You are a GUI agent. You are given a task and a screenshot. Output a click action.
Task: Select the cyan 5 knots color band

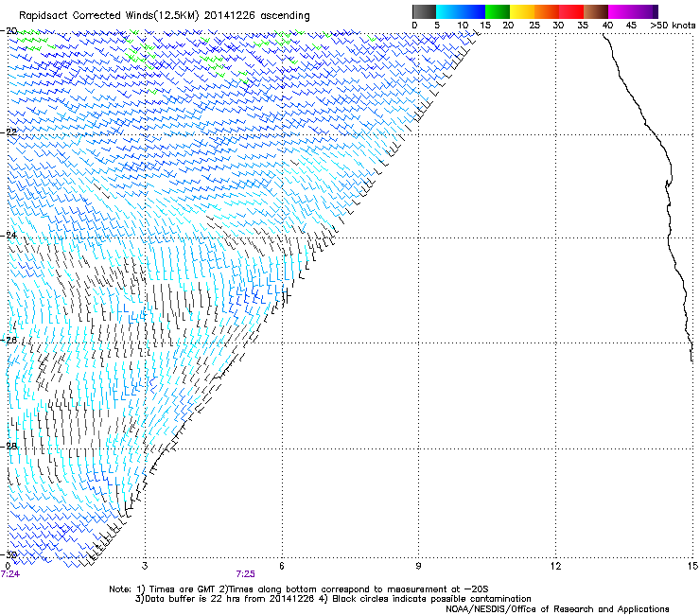click(x=447, y=11)
